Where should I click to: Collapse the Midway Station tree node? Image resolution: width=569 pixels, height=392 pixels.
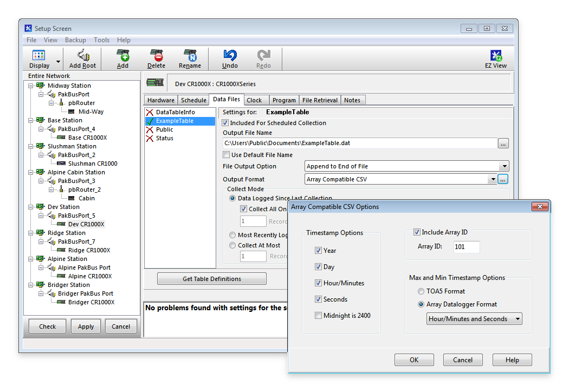point(31,86)
